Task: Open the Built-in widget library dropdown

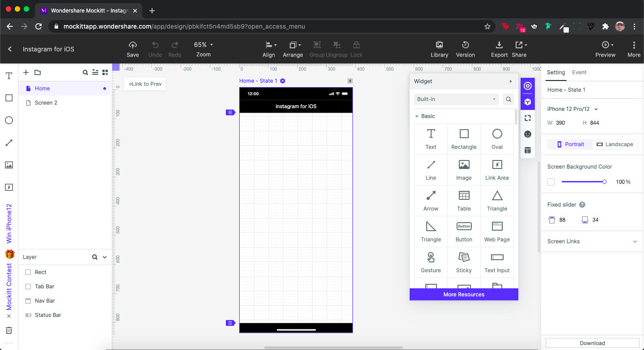Action: 456,99
